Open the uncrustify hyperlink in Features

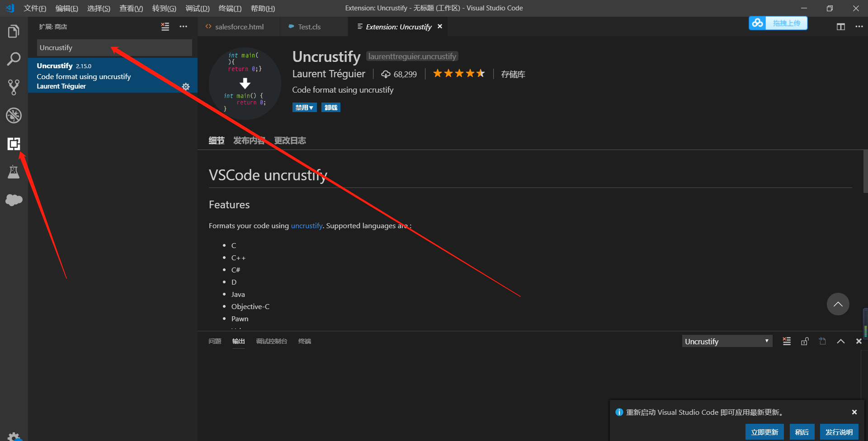(307, 225)
